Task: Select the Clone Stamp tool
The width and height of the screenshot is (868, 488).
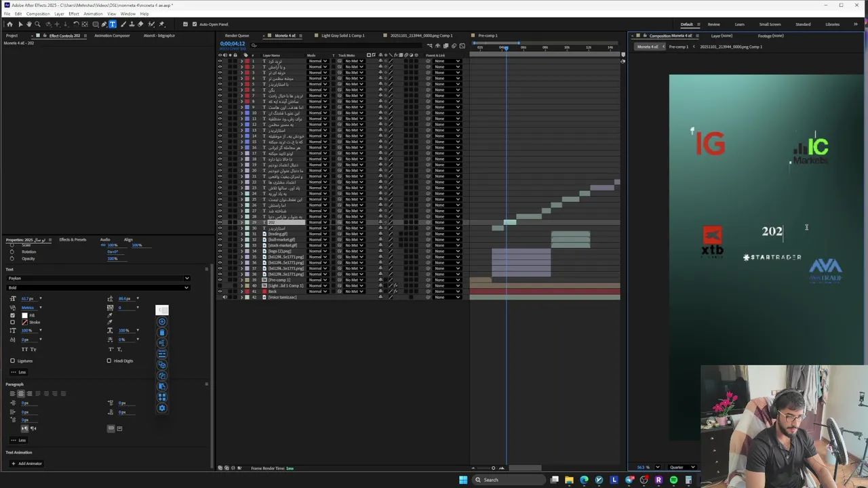Action: click(132, 24)
